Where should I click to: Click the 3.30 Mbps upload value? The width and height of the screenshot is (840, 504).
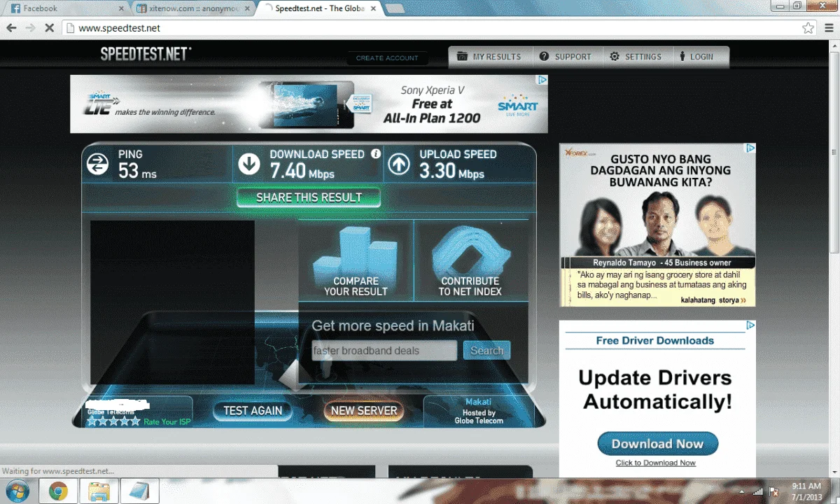click(451, 170)
